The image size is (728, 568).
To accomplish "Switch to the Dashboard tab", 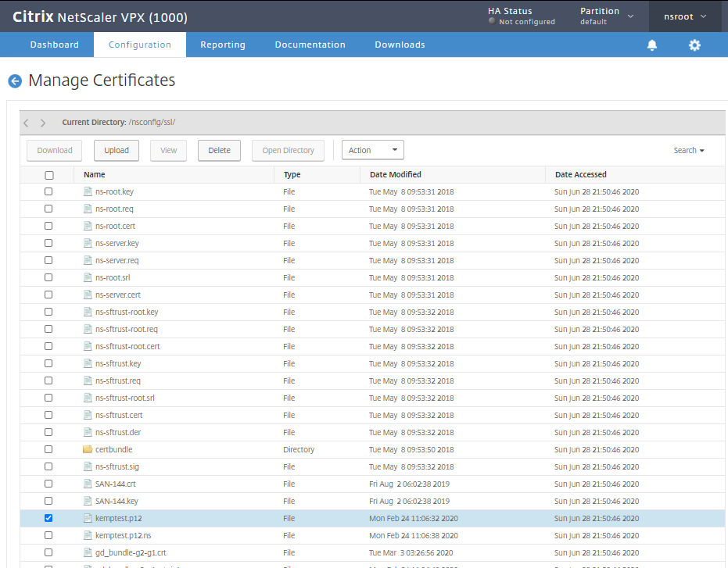I will (55, 45).
